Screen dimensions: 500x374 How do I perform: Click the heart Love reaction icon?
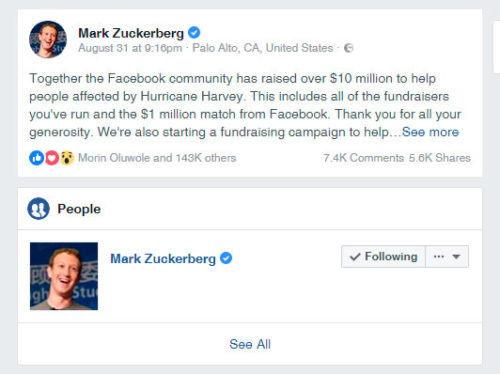[x=52, y=158]
